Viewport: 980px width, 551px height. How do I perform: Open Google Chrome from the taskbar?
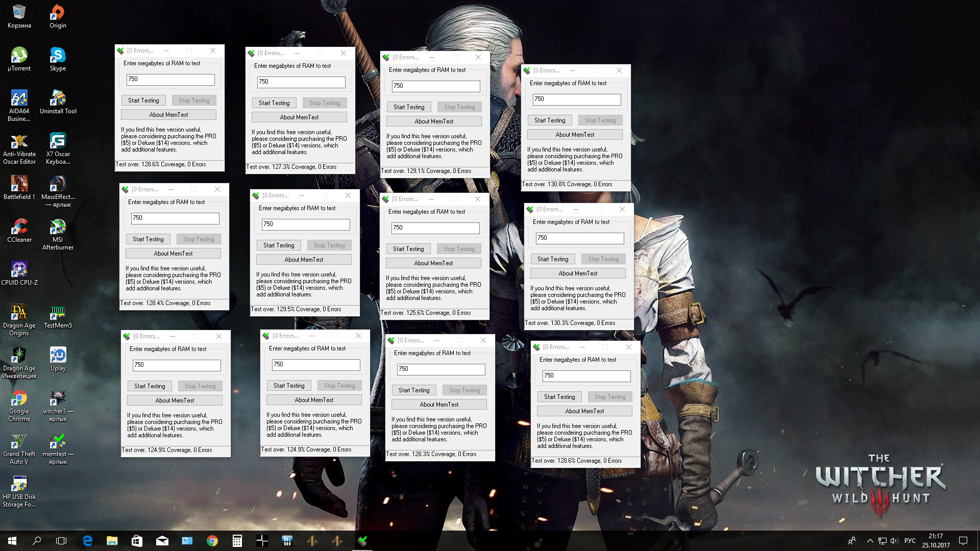(x=212, y=541)
